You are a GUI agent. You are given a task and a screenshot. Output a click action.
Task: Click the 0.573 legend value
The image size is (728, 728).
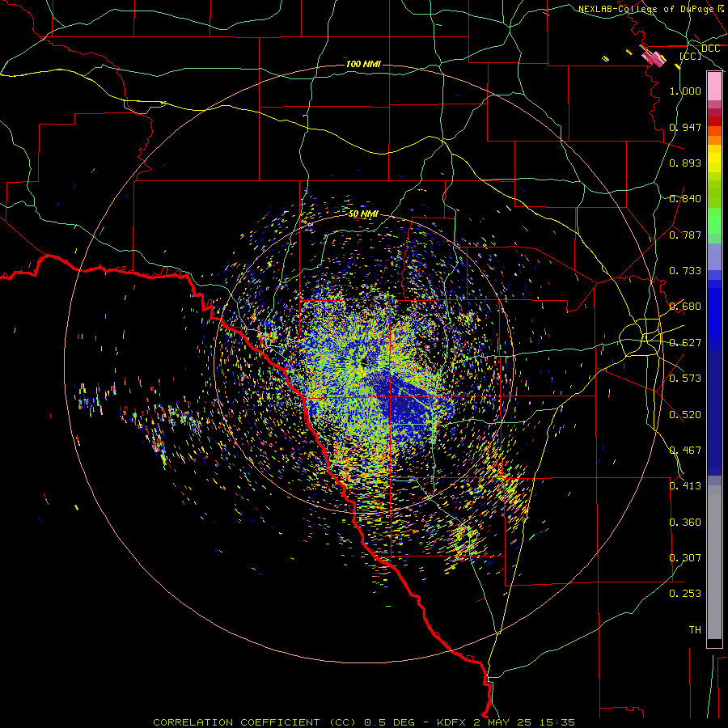(685, 378)
